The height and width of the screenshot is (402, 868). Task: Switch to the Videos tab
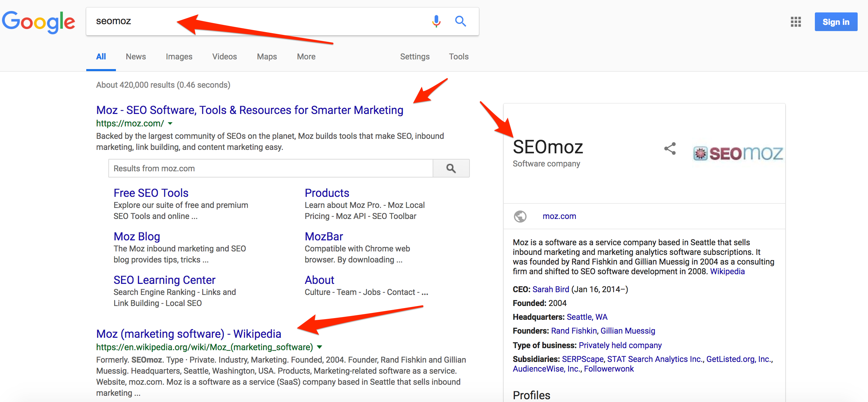225,57
